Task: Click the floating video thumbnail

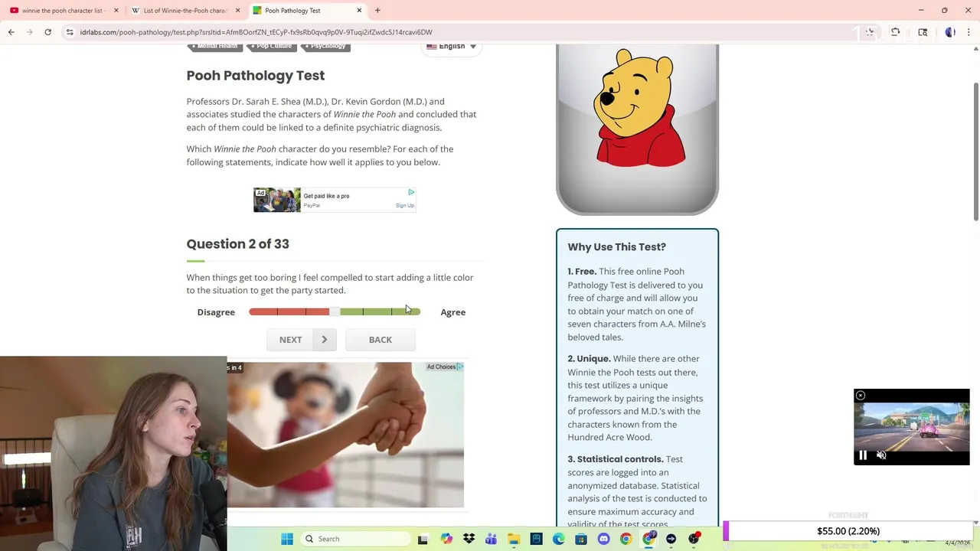Action: 911,426
